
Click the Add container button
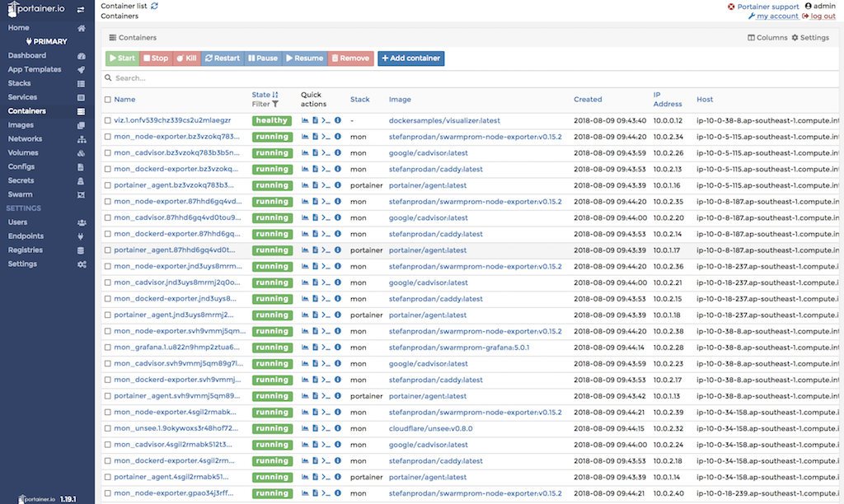pos(410,58)
